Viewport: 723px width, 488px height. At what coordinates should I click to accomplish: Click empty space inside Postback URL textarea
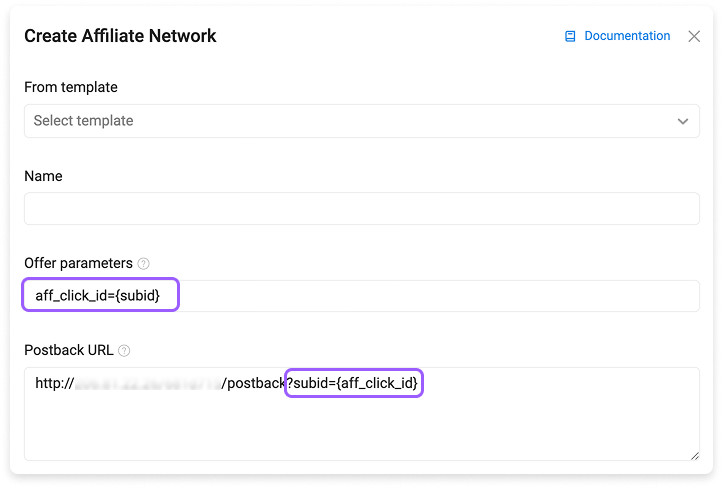(x=362, y=427)
